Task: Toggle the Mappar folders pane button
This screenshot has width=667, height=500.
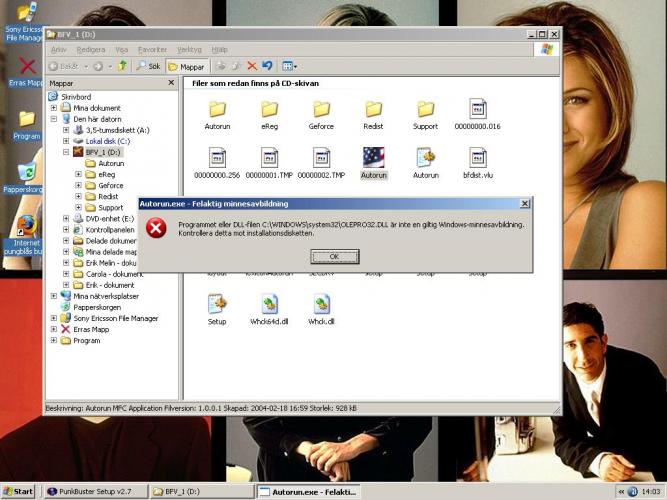Action: 185,66
